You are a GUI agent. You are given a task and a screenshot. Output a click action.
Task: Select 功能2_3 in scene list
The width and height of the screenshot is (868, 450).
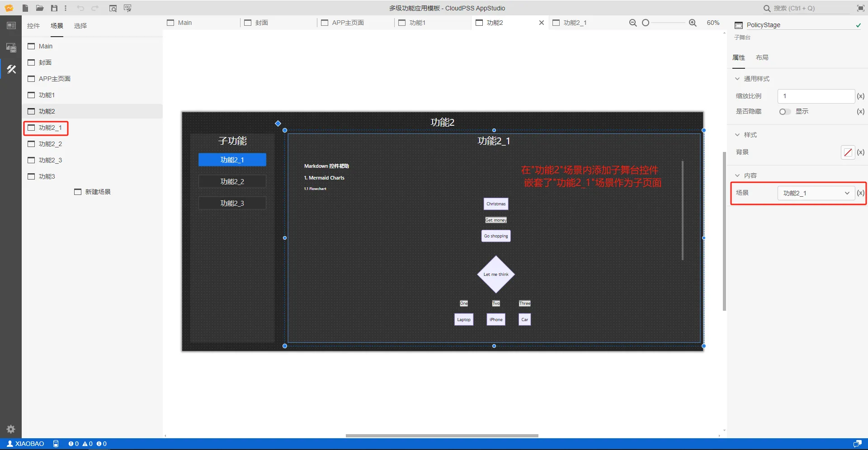(92, 160)
